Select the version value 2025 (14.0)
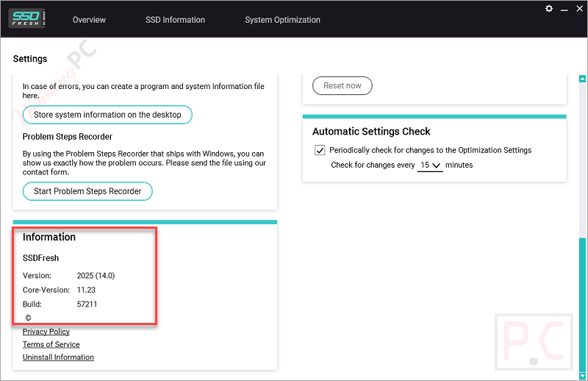 pos(96,276)
